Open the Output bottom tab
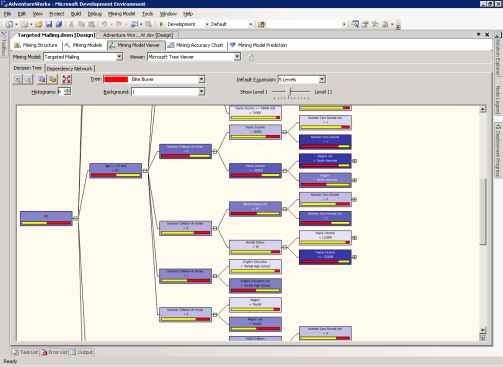503x367 pixels. tap(81, 352)
